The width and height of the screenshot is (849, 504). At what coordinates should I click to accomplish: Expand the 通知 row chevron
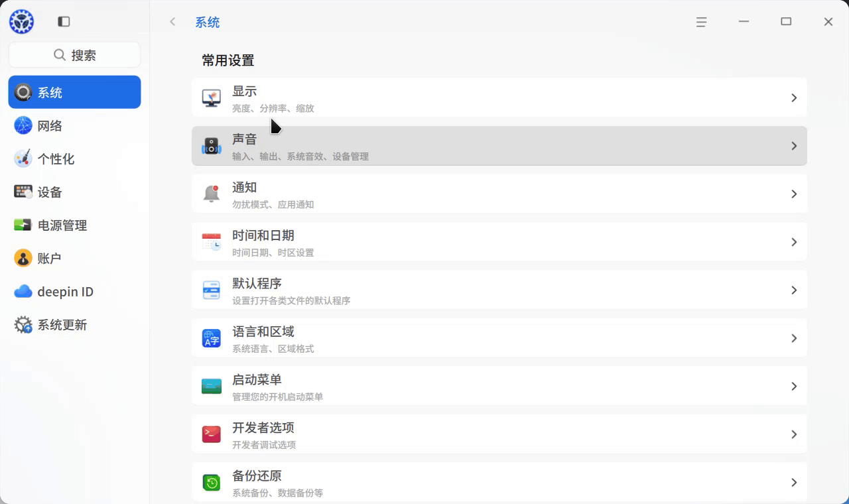[794, 194]
